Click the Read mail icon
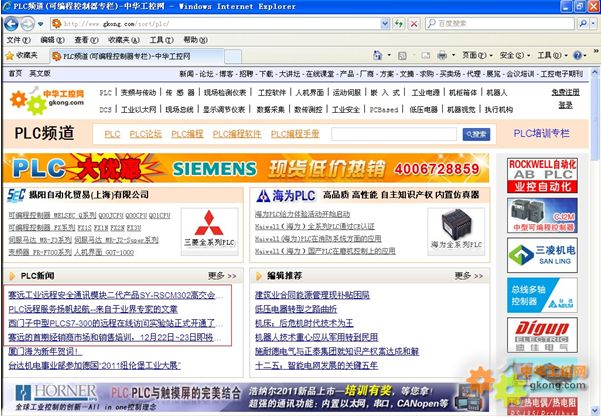This screenshot has height=417, width=601. point(425,56)
